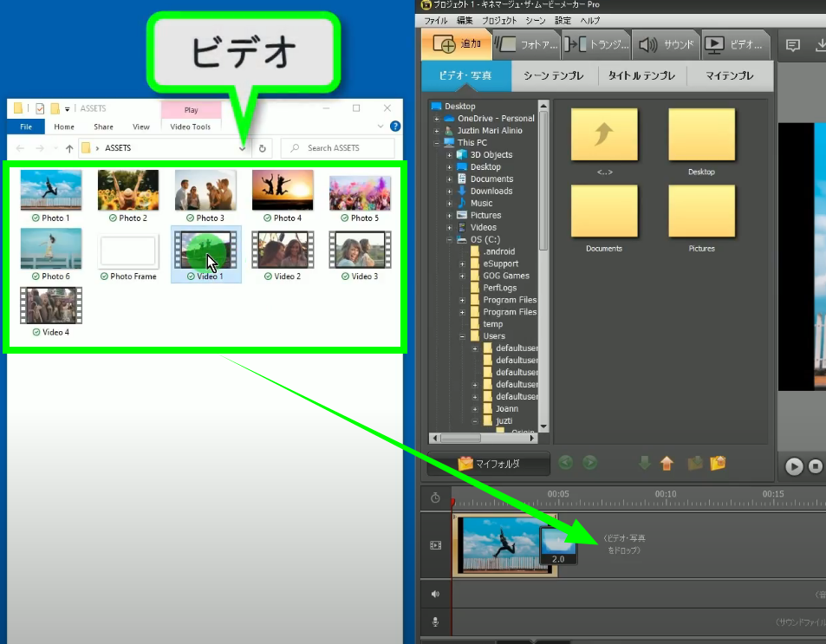Click the audio track speaker icon
The height and width of the screenshot is (644, 826).
point(435,595)
